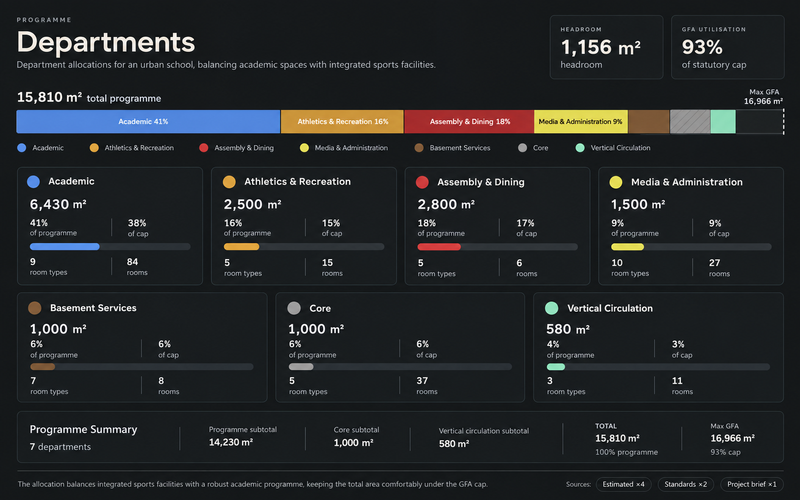Click the 2,800 m² Assembly area value

pyautogui.click(x=446, y=204)
